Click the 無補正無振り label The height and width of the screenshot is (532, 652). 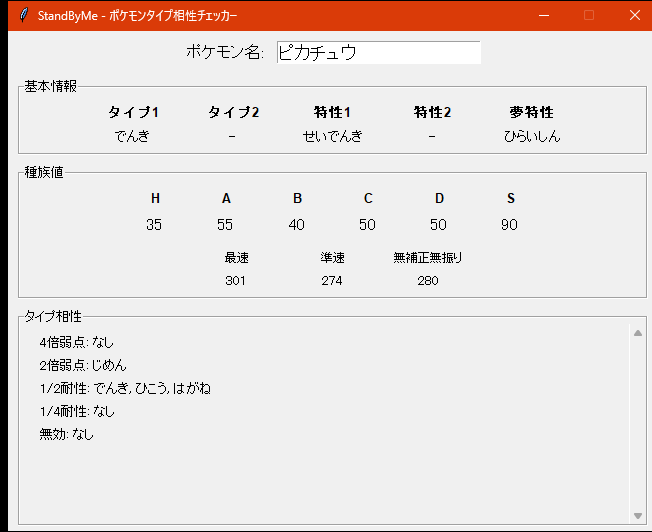coord(428,258)
